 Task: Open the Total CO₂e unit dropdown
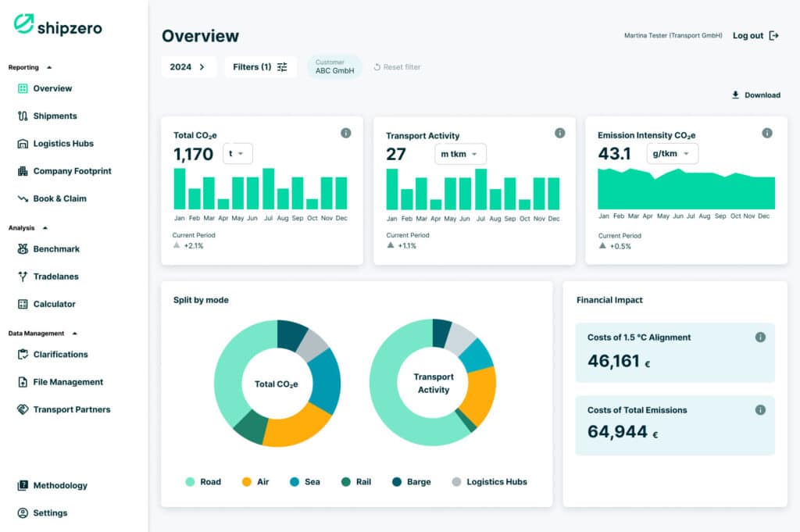[237, 154]
